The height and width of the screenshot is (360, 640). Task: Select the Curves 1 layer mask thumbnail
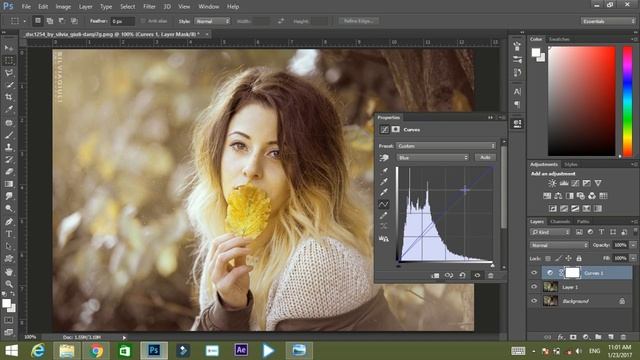pos(572,273)
